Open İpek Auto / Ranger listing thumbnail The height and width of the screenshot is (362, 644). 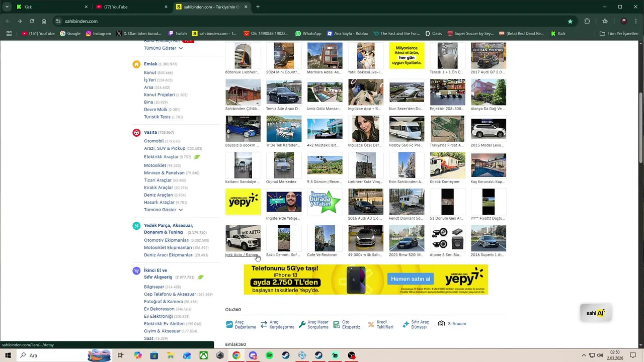243,238
